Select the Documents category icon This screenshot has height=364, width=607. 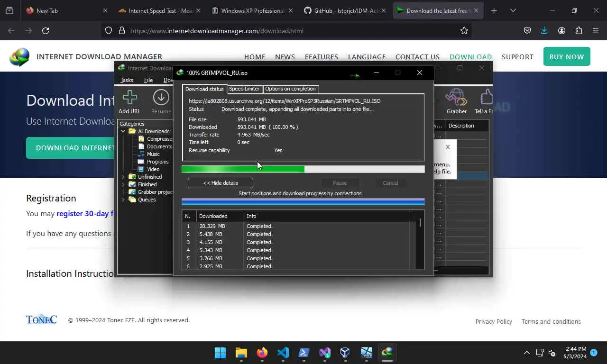click(x=141, y=146)
